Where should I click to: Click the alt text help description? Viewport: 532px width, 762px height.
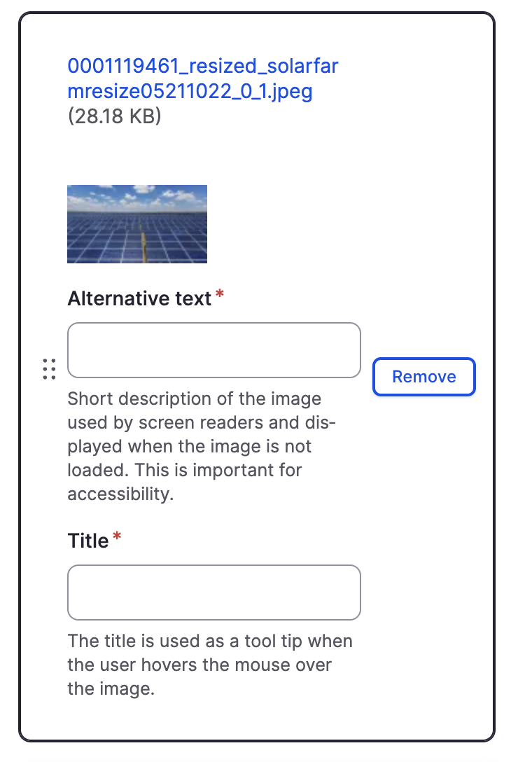coord(195,446)
